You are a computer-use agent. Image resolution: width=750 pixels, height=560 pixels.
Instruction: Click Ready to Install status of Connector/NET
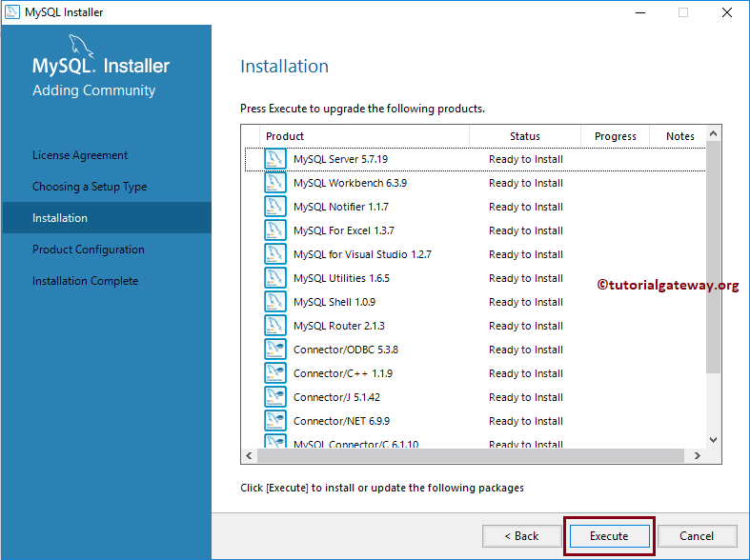pos(526,421)
